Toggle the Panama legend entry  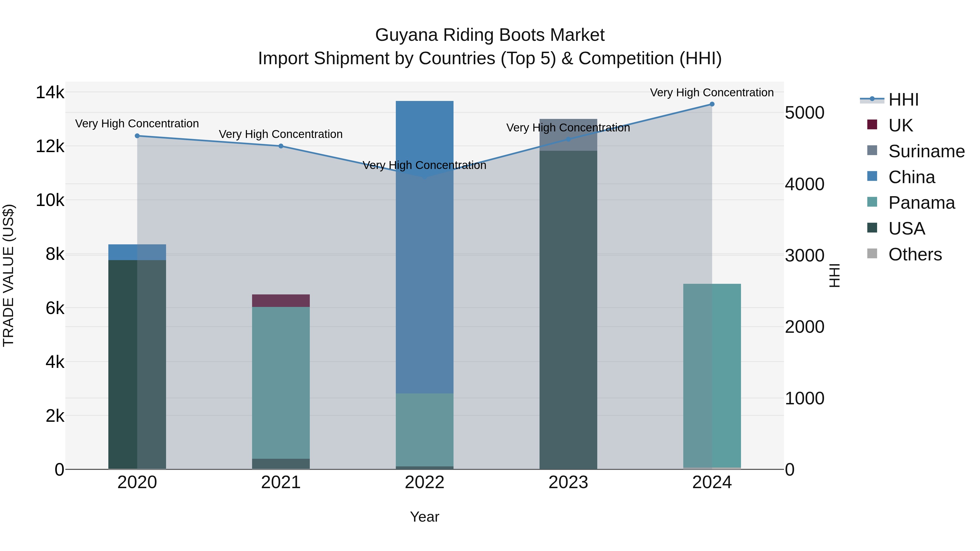point(911,202)
